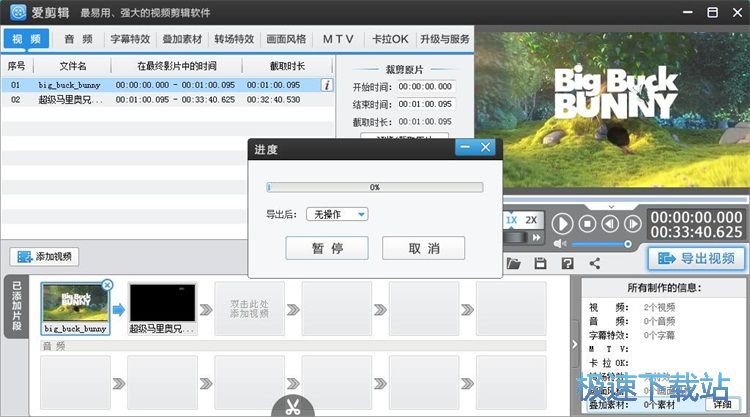This screenshot has width=750, height=417.
Task: Open the 导出后 dropdown showing 无操作
Action: click(x=337, y=214)
